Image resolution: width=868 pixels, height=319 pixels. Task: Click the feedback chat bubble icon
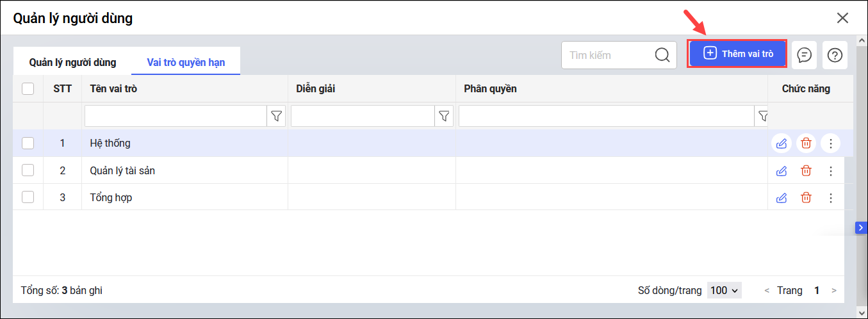(x=804, y=55)
